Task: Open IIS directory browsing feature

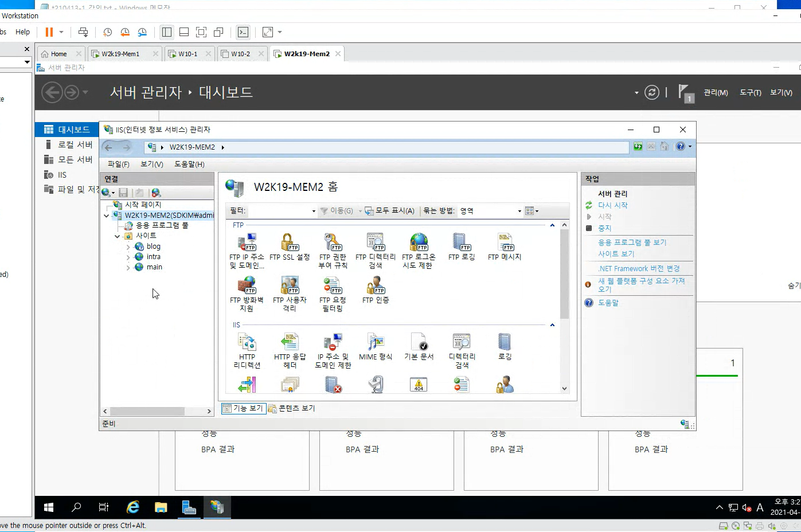Action: pos(462,350)
